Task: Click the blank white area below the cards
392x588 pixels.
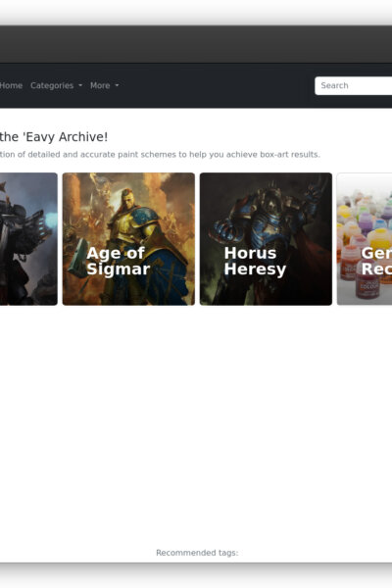Action: tap(196, 423)
